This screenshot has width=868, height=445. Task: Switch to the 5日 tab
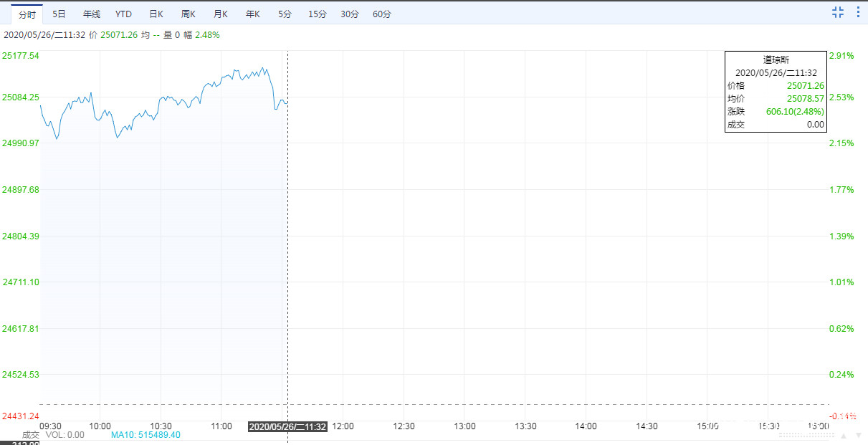tap(59, 14)
